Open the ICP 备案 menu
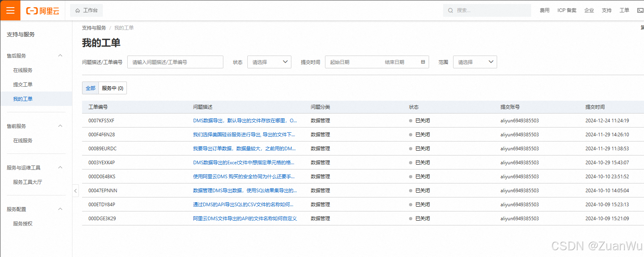The image size is (644, 257). 567,10
